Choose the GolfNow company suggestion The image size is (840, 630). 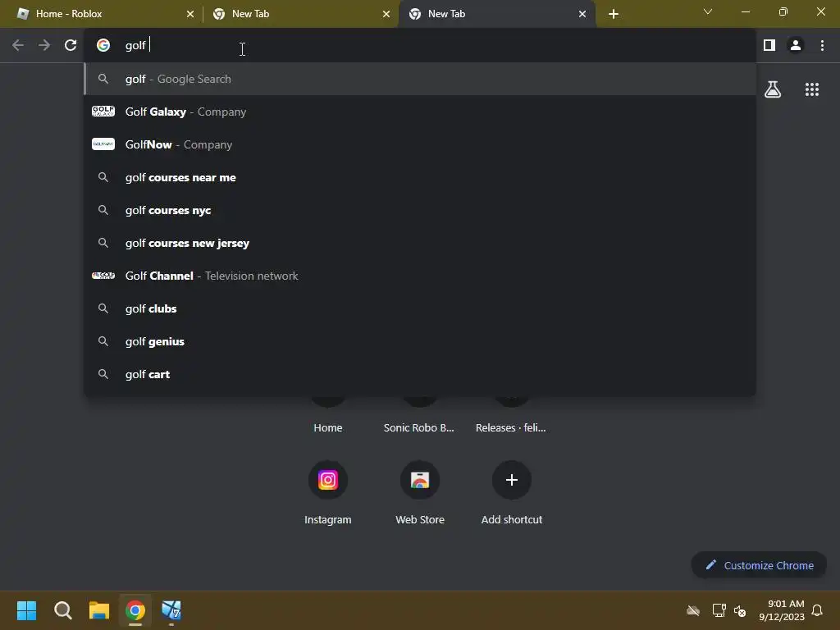420,144
